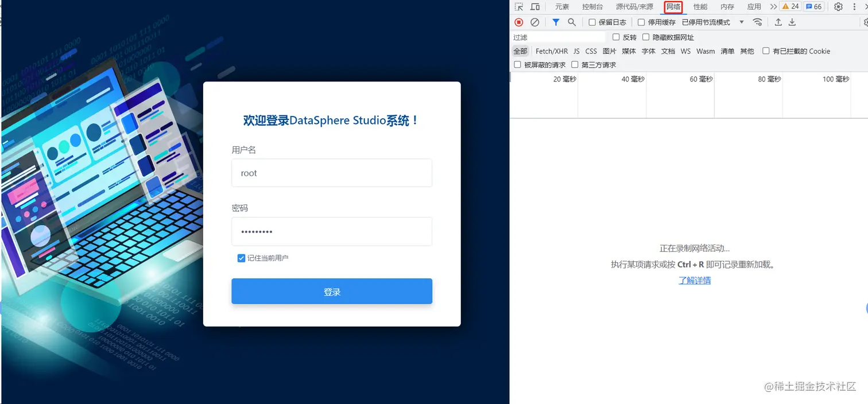
Task: Switch to 应用 Application tab
Action: (754, 7)
